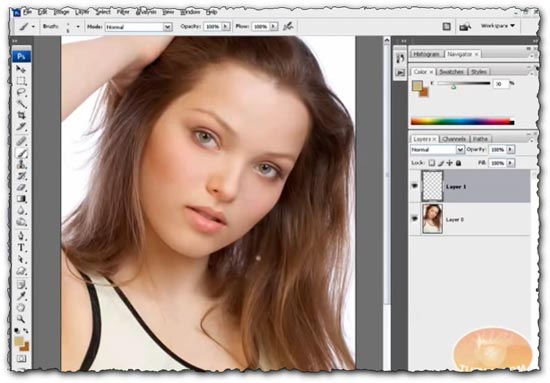550x383 pixels.
Task: Hide Layer 1 with its eye icon
Action: 415,186
